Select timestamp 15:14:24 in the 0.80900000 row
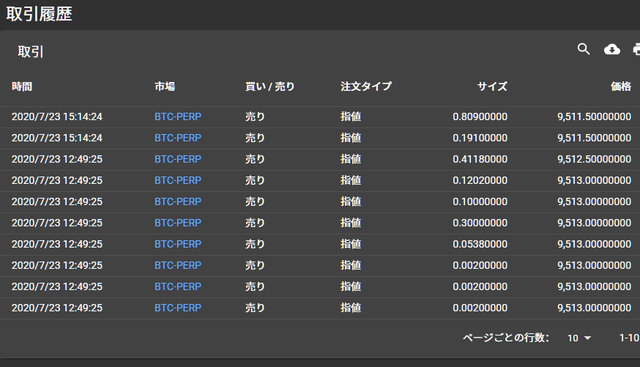Screen dimensions: 640x367 coord(57,117)
